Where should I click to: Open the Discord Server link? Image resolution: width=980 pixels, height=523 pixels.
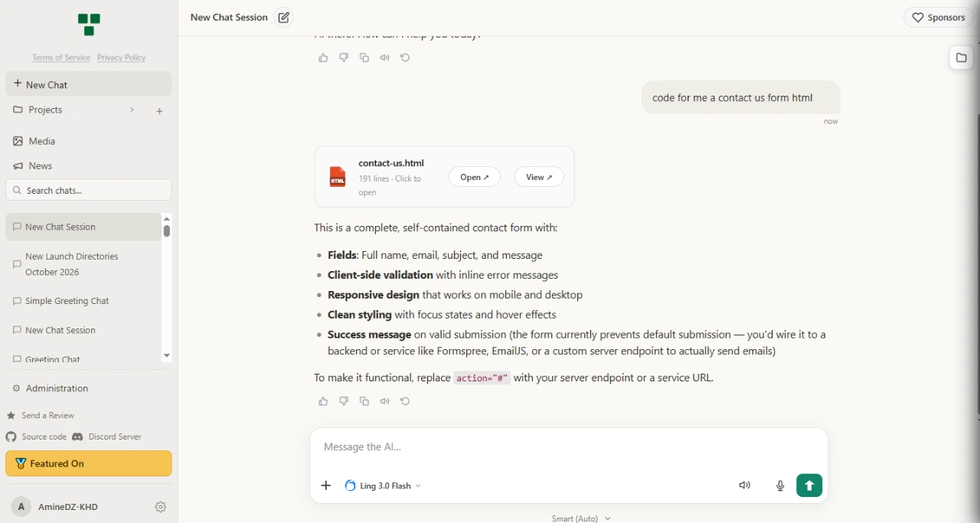107,436
